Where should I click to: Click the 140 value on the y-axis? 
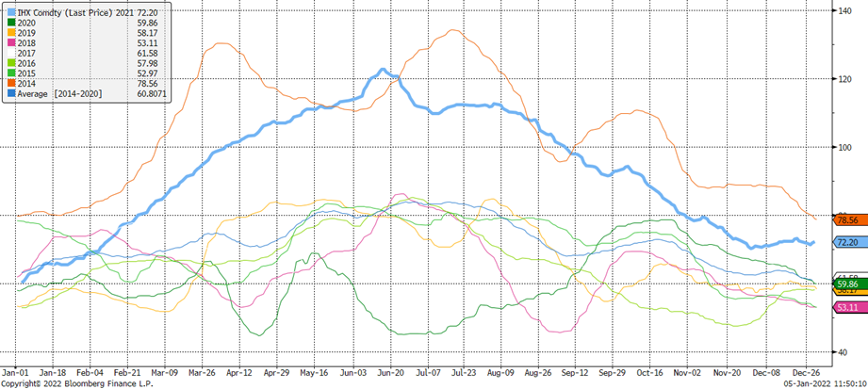point(844,10)
